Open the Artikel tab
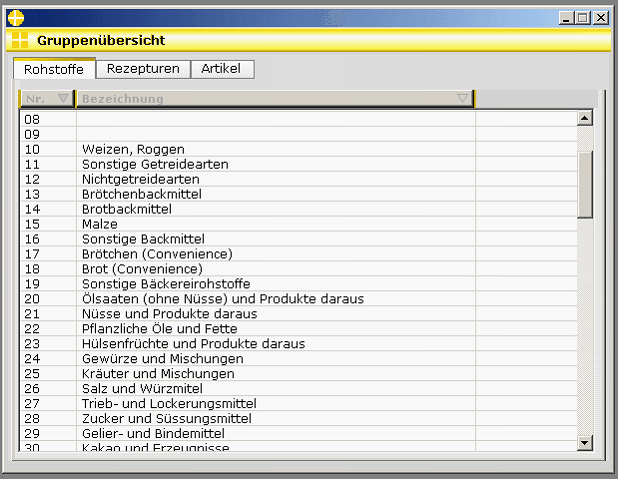Screen dimensions: 619x480 pyautogui.click(x=222, y=69)
